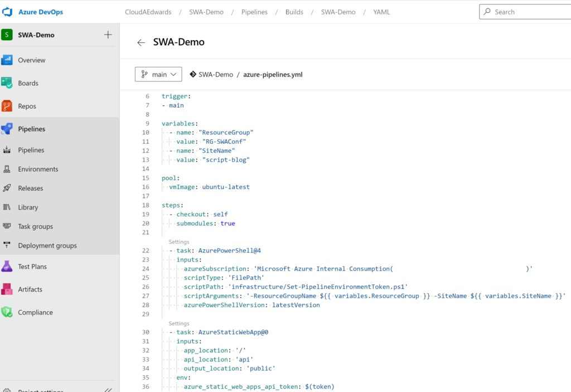
Task: Click the branch icon in main selector
Action: (144, 74)
